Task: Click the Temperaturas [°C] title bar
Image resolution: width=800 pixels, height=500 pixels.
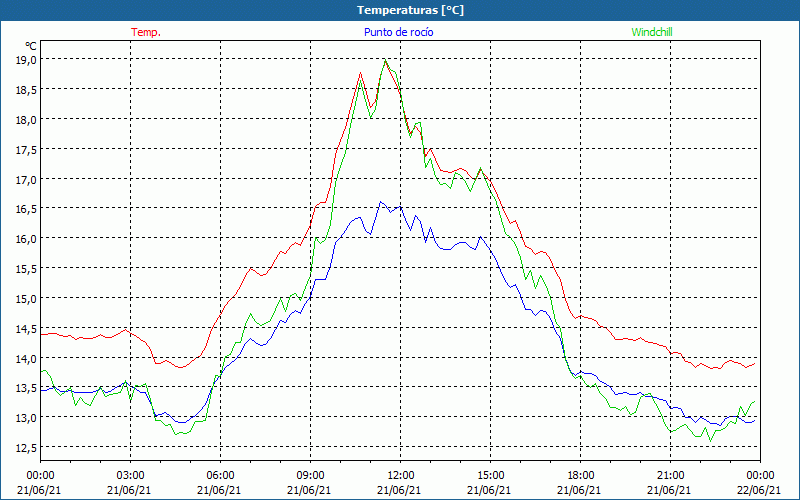Action: click(x=400, y=10)
